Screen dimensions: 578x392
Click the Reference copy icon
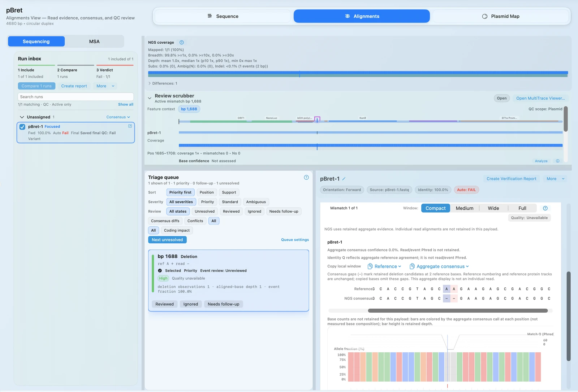[x=370, y=266]
